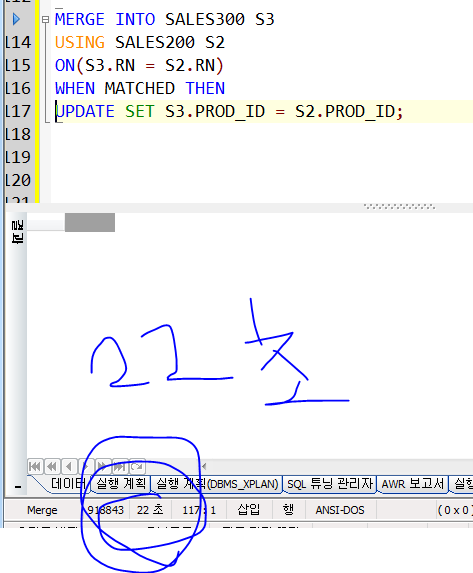Viewport: 473px width, 573px height.
Task: Switch to SQL 튜닝 관리자 tab
Action: point(330,484)
